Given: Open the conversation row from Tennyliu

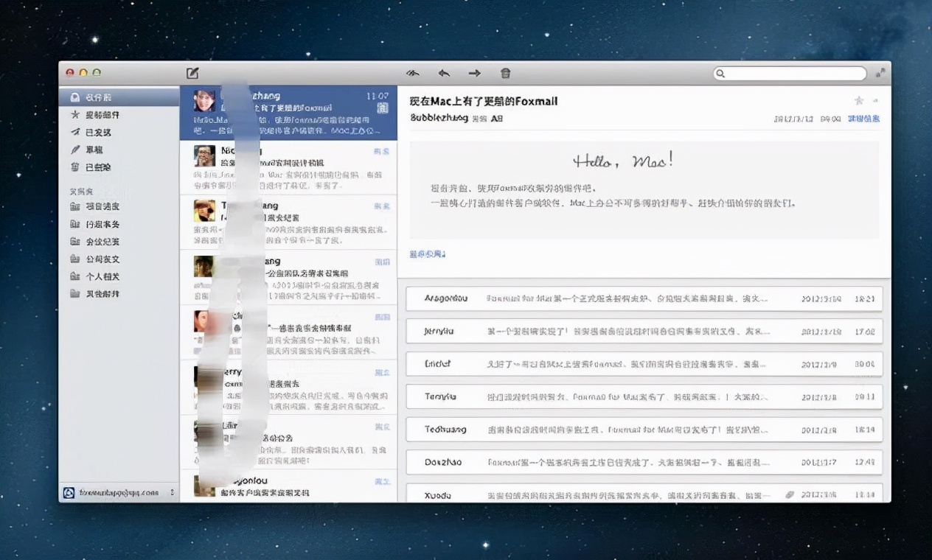Looking at the screenshot, I should coord(644,396).
